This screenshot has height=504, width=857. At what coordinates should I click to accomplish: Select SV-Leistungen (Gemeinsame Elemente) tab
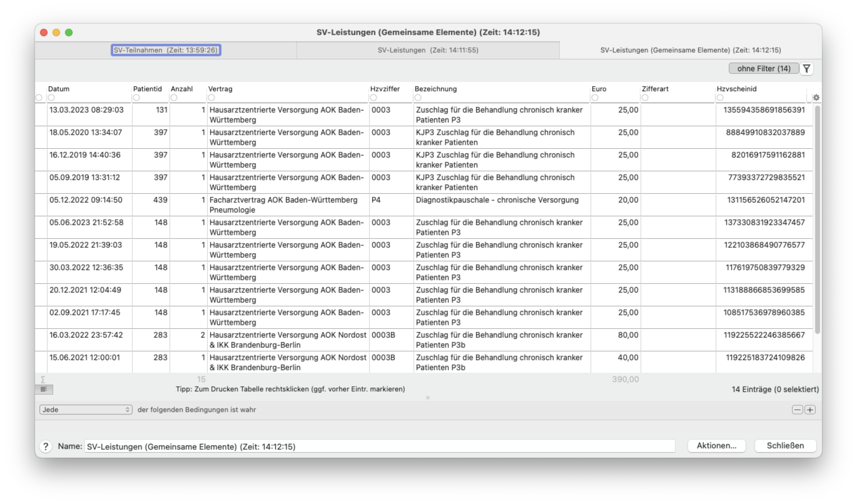pyautogui.click(x=690, y=50)
